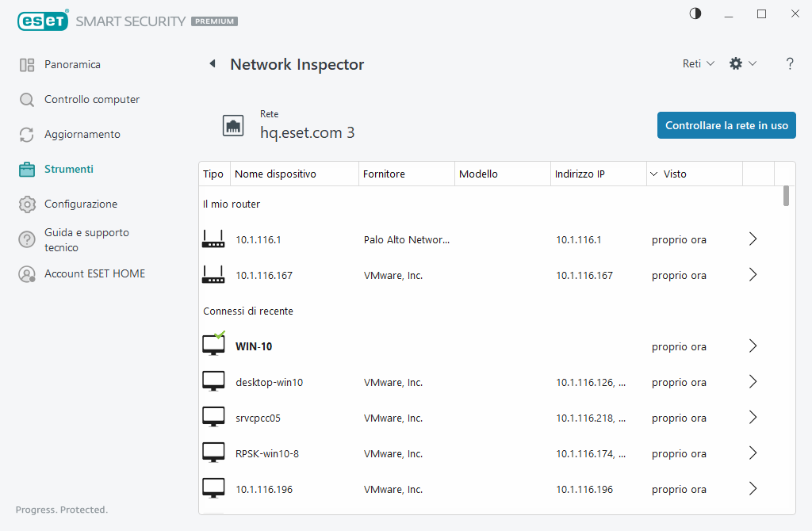Open Configurazione via its gear icon
This screenshot has width=812, height=531.
click(x=27, y=204)
